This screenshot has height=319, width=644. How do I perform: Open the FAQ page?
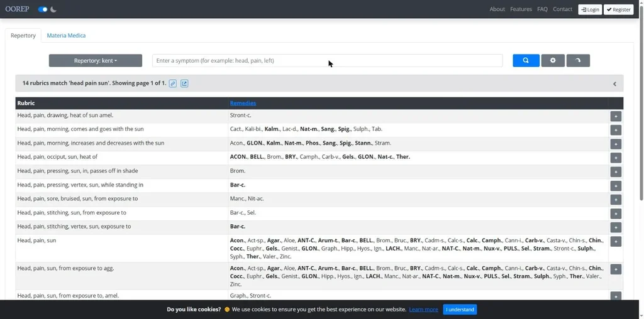[542, 9]
